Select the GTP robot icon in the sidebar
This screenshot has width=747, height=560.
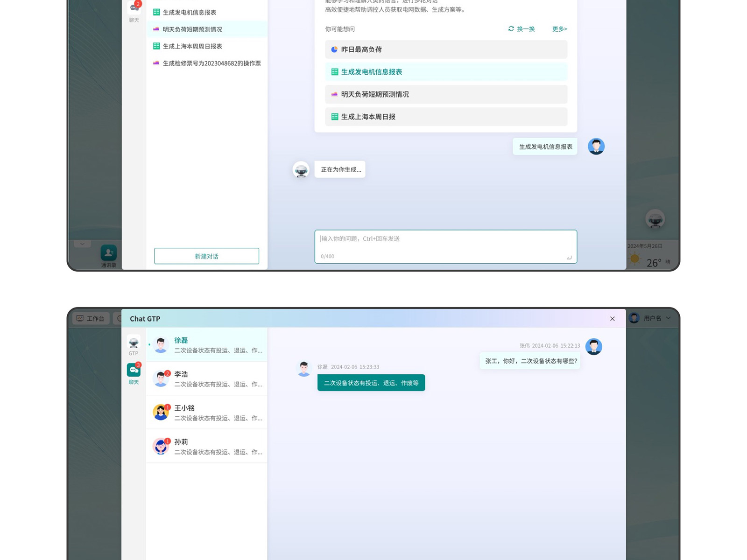(x=133, y=343)
